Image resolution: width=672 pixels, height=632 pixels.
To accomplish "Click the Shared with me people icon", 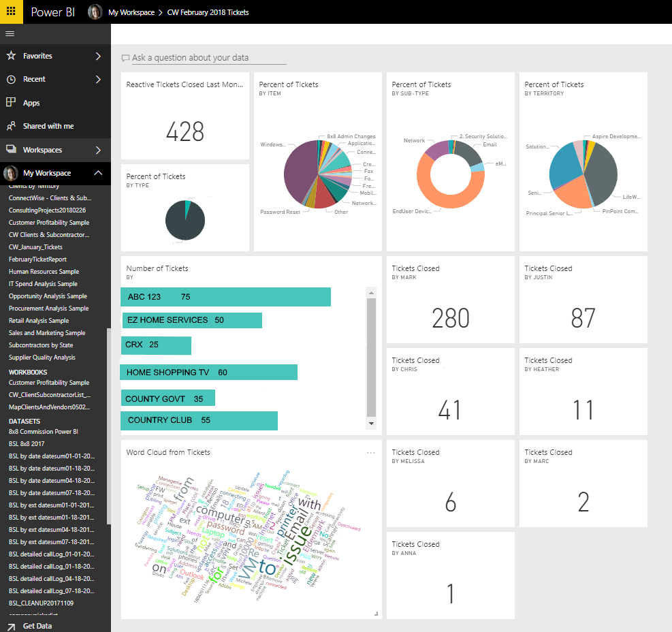I will pos(11,126).
